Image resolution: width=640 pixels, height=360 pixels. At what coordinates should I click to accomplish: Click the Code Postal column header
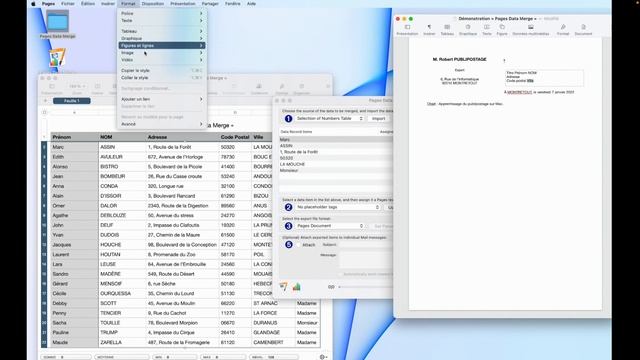pyautogui.click(x=235, y=137)
